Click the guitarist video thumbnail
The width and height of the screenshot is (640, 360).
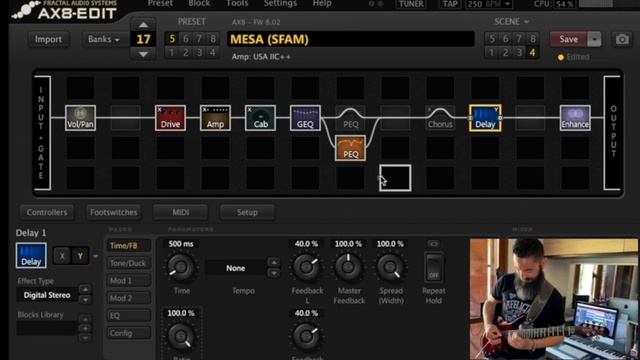[554, 299]
